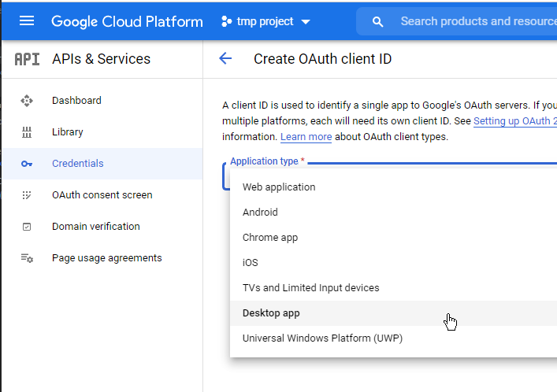Focus the Search products and resources field

tap(473, 21)
